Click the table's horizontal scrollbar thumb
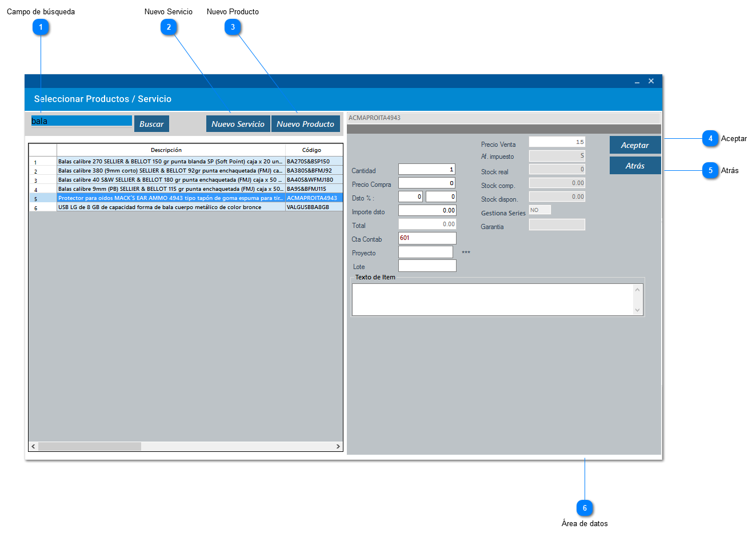 (x=90, y=446)
